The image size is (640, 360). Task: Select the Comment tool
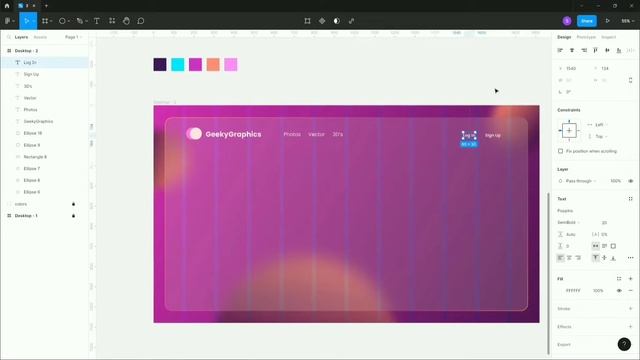coord(141,21)
